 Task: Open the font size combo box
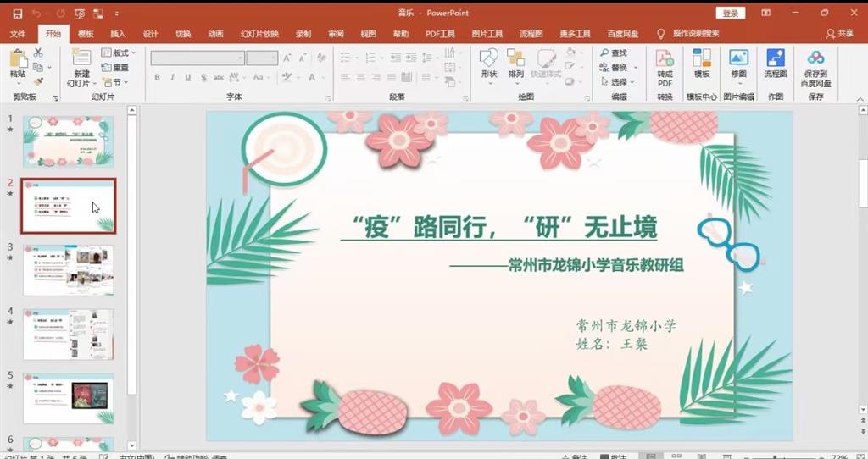pyautogui.click(x=262, y=58)
